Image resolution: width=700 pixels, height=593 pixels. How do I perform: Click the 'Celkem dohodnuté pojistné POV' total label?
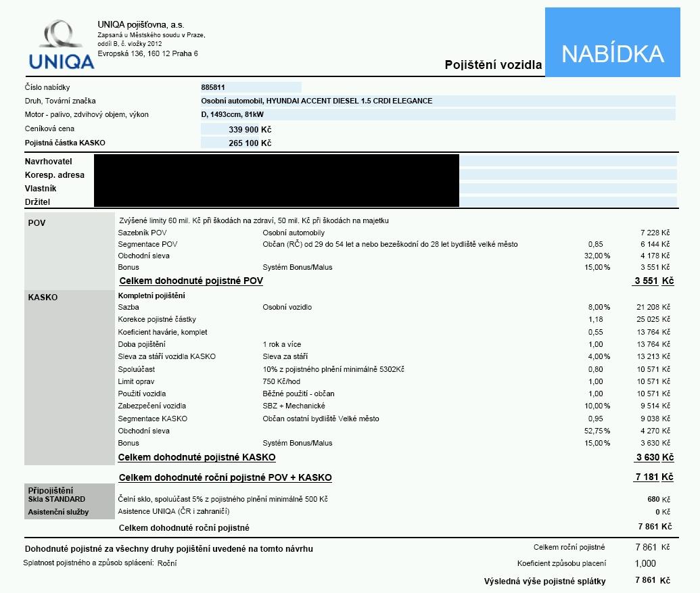[x=191, y=281]
